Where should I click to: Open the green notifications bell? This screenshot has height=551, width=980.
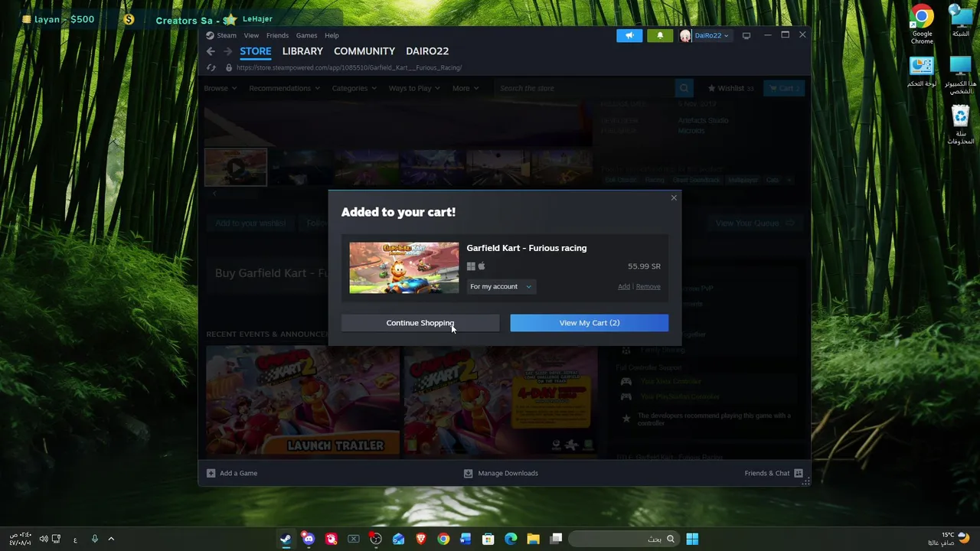[660, 35]
